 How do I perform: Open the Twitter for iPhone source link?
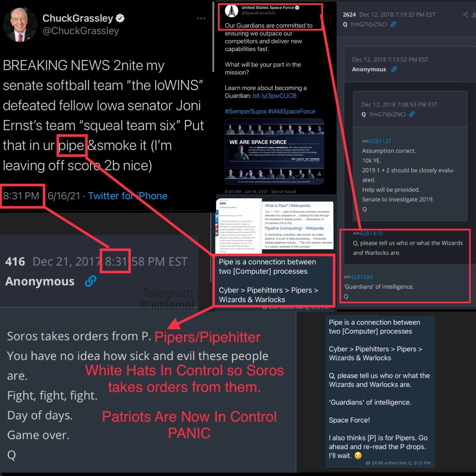(128, 196)
